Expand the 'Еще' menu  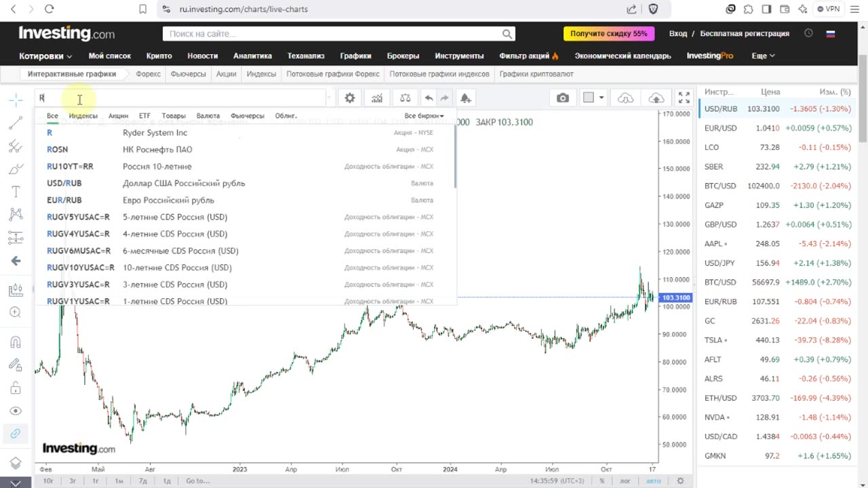pyautogui.click(x=763, y=56)
